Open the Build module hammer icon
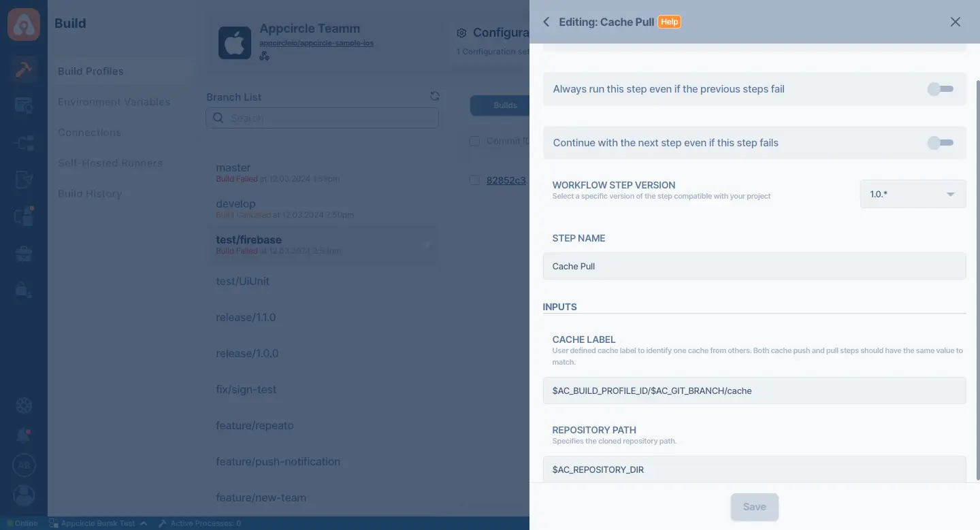Viewport: 980px width, 530px height. (24, 69)
